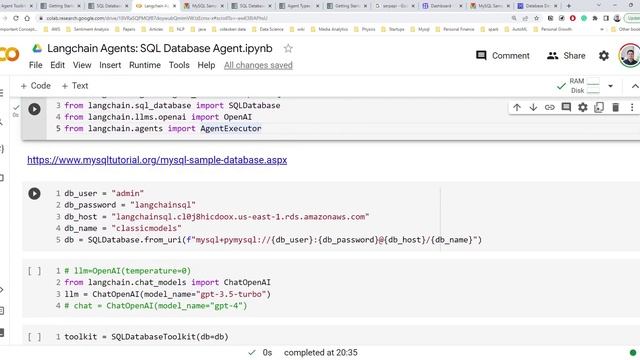Bookmark this page with the star

(536, 18)
